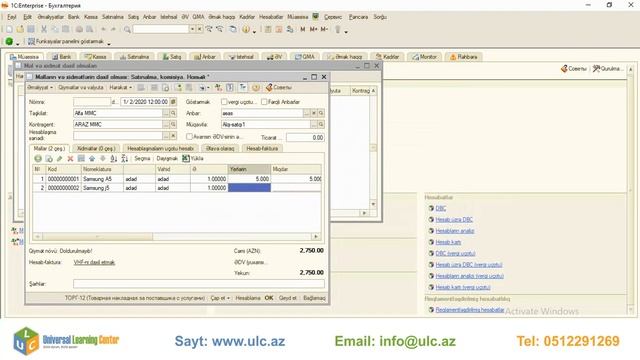Open the Bank menu in menu bar
This screenshot has height=360, width=640.
(x=73, y=17)
